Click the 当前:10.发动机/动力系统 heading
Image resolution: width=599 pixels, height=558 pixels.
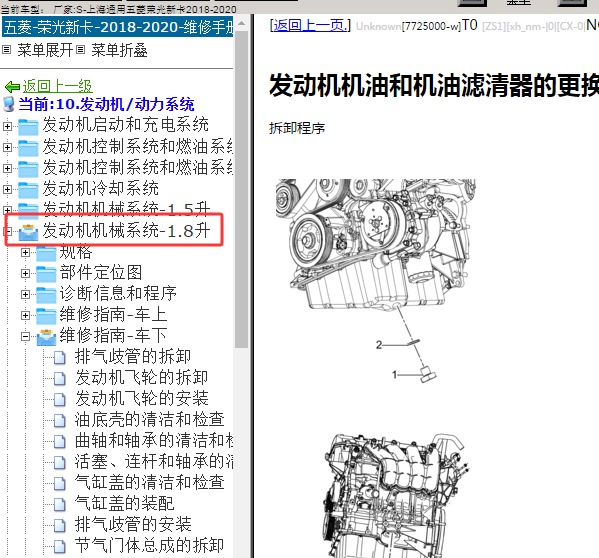[x=107, y=105]
